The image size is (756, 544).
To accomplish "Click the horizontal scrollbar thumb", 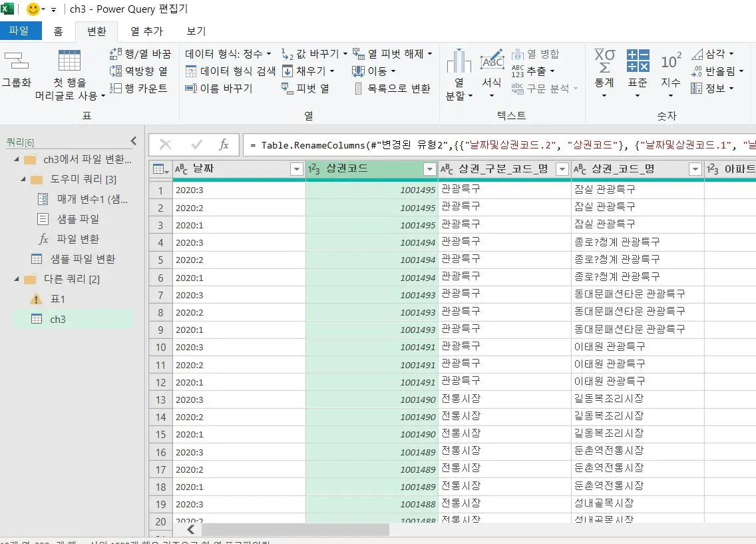I will tap(295, 529).
